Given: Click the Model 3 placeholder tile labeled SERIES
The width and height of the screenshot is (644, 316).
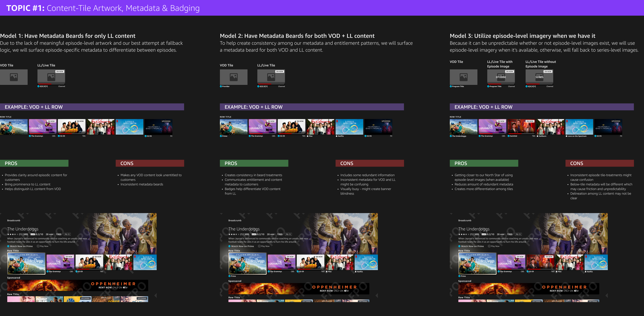Looking at the screenshot, I should click(x=539, y=77).
